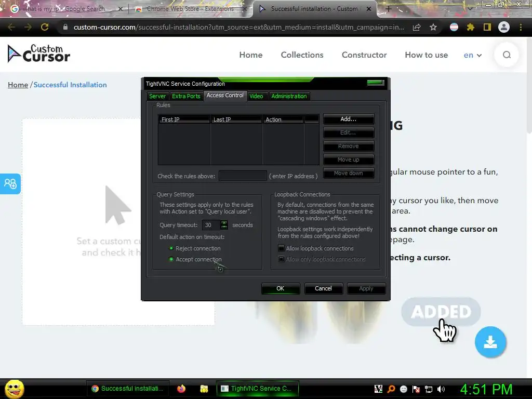Screen dimensions: 532x399
Task: Click the Chrome forward arrow
Action: 28,27
